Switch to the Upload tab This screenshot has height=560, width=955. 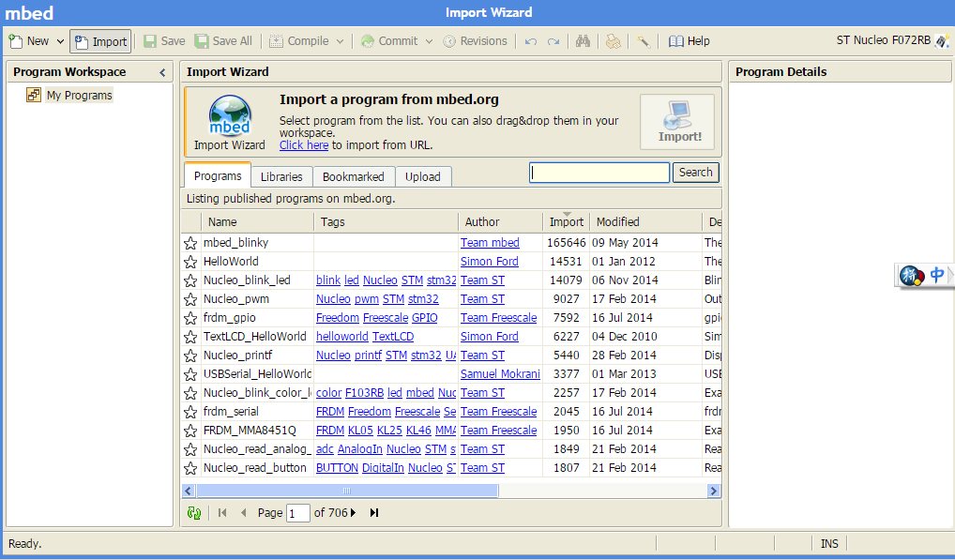click(x=423, y=176)
